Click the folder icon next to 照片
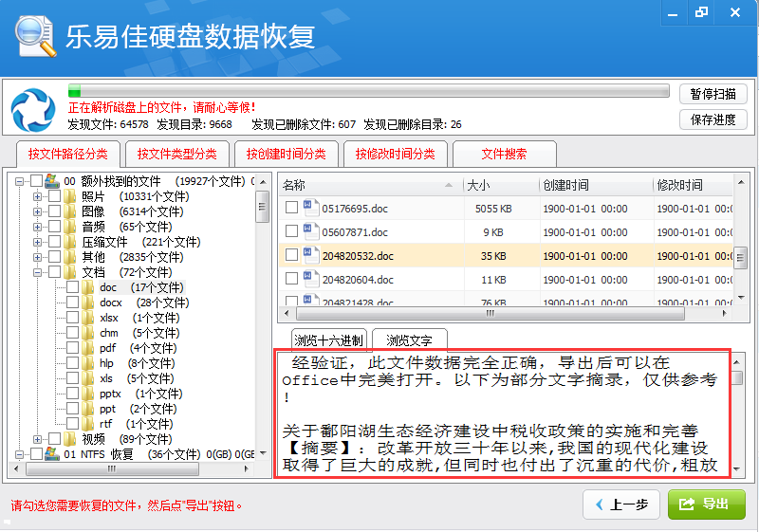This screenshot has width=759, height=532. coord(70,196)
